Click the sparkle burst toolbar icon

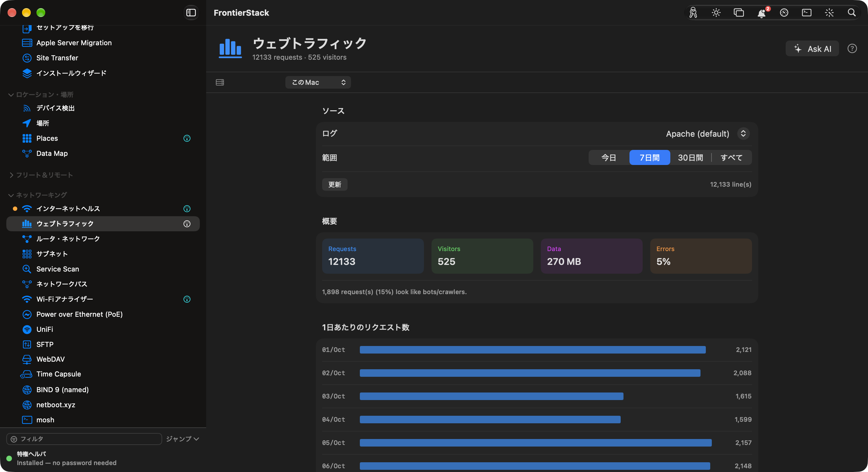829,13
